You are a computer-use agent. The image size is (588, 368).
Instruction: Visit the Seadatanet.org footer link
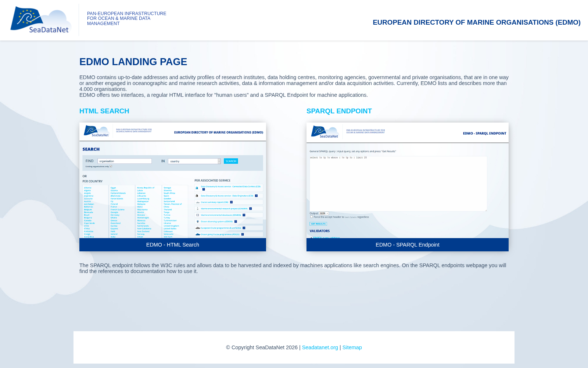(320, 347)
